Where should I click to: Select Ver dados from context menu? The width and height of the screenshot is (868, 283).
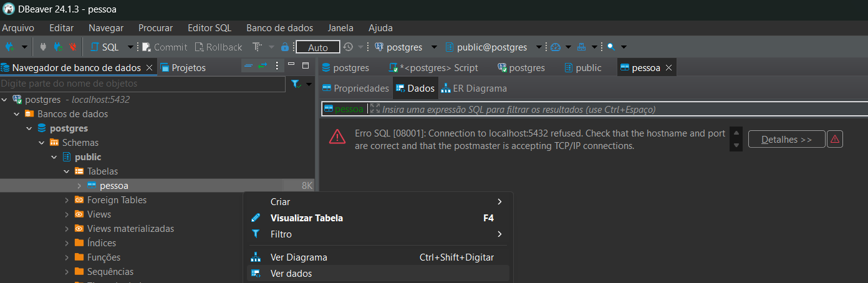click(291, 274)
